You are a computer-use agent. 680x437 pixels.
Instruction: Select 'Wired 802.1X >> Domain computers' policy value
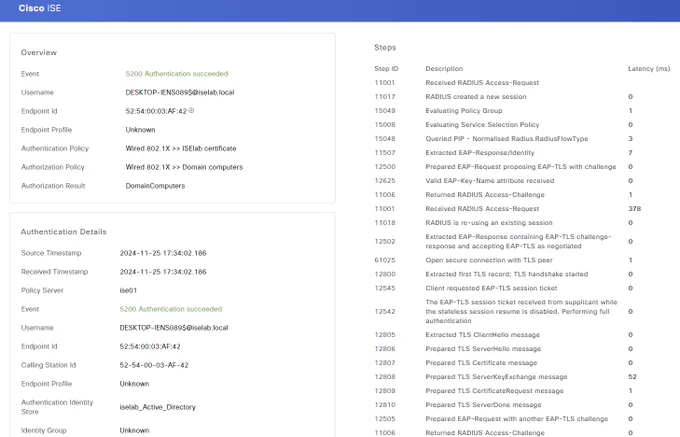coord(184,167)
